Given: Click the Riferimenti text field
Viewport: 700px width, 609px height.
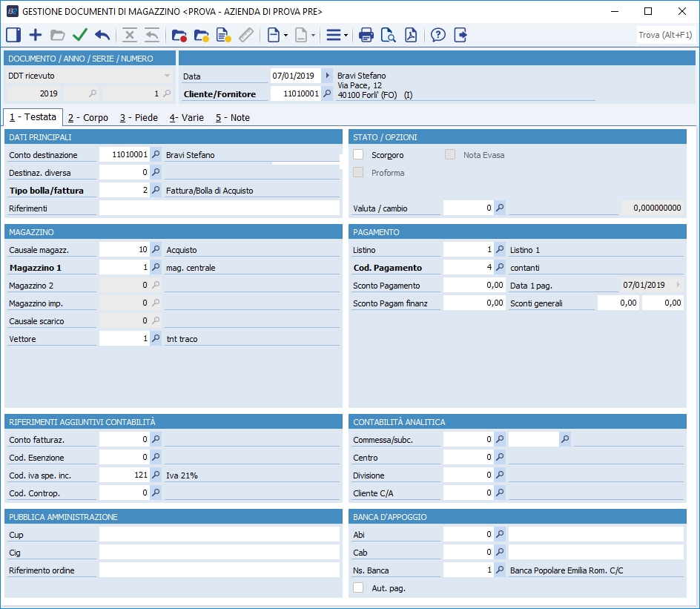Looking at the screenshot, I should (219, 208).
